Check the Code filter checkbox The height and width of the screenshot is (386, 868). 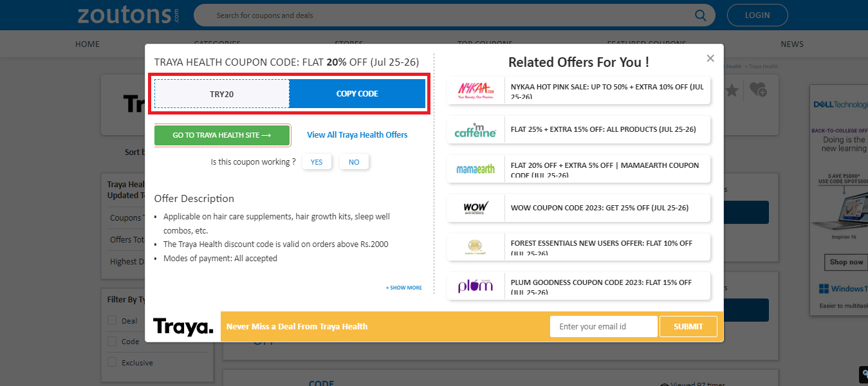pos(112,342)
